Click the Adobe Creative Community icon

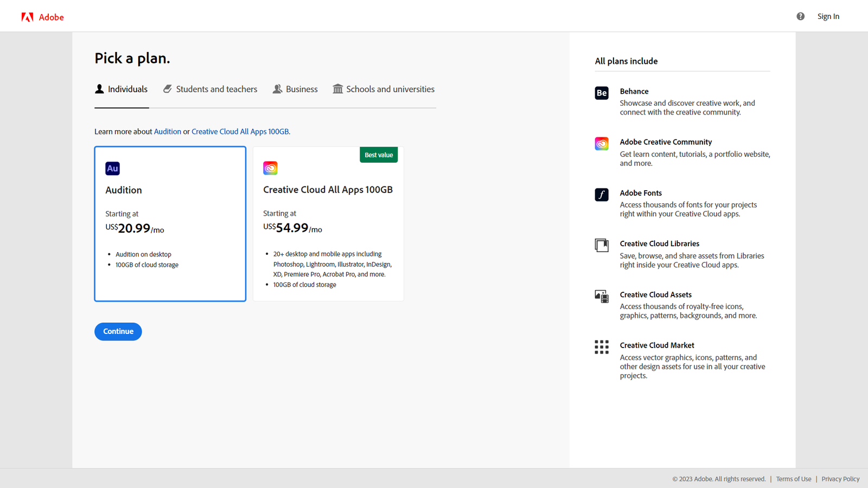[602, 144]
